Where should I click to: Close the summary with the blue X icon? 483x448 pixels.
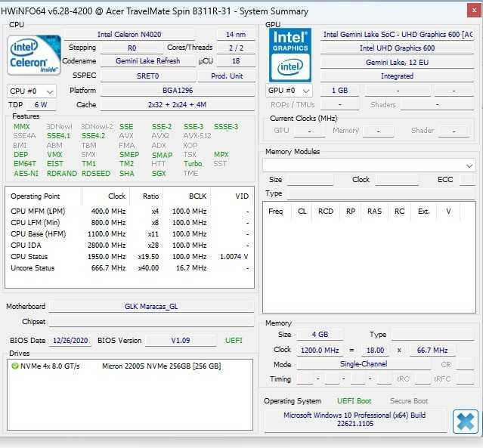point(465,421)
